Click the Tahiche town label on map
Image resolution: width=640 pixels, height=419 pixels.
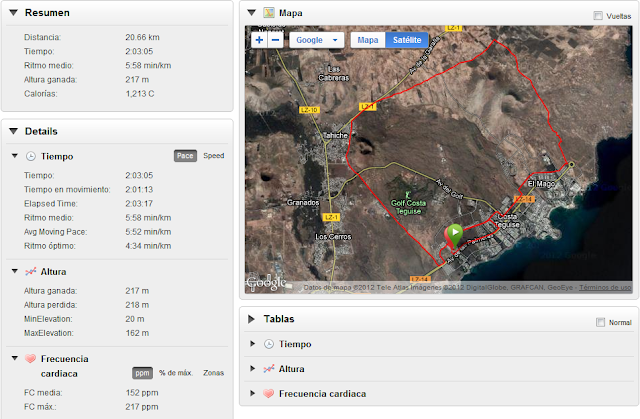(335, 135)
